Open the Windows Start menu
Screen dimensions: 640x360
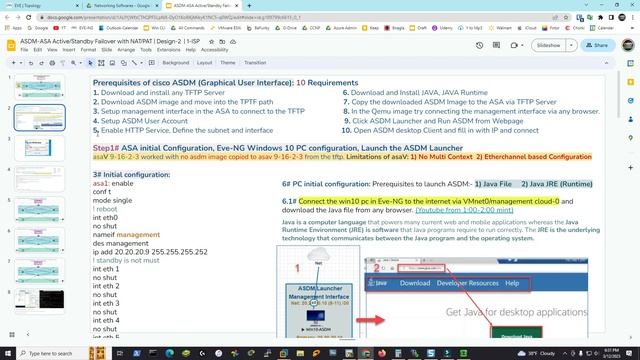[8, 353]
